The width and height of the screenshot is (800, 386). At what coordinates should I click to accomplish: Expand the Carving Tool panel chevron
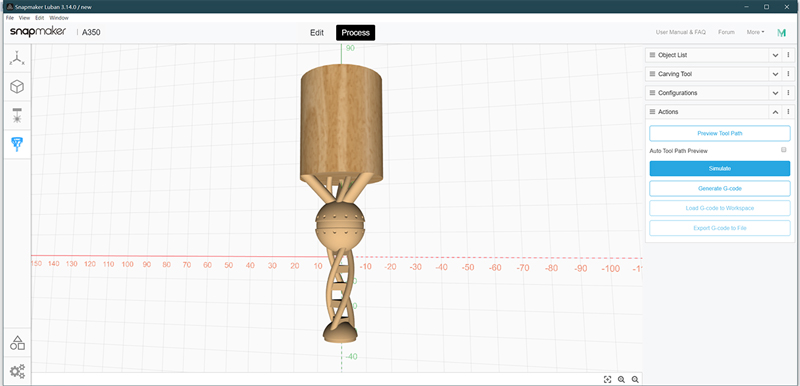coord(775,74)
